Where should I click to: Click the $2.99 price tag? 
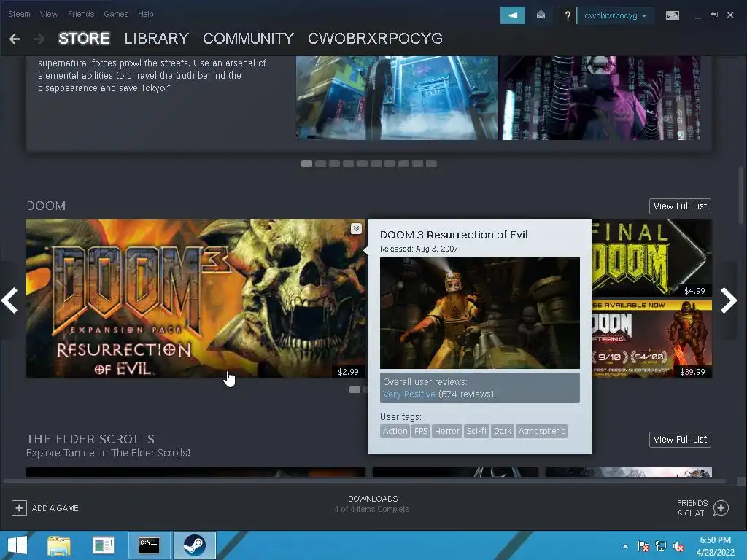348,372
